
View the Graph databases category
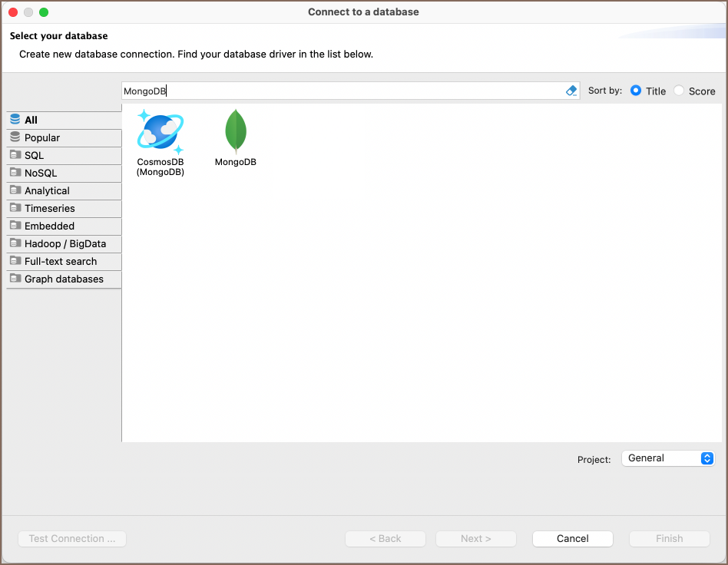(x=64, y=279)
